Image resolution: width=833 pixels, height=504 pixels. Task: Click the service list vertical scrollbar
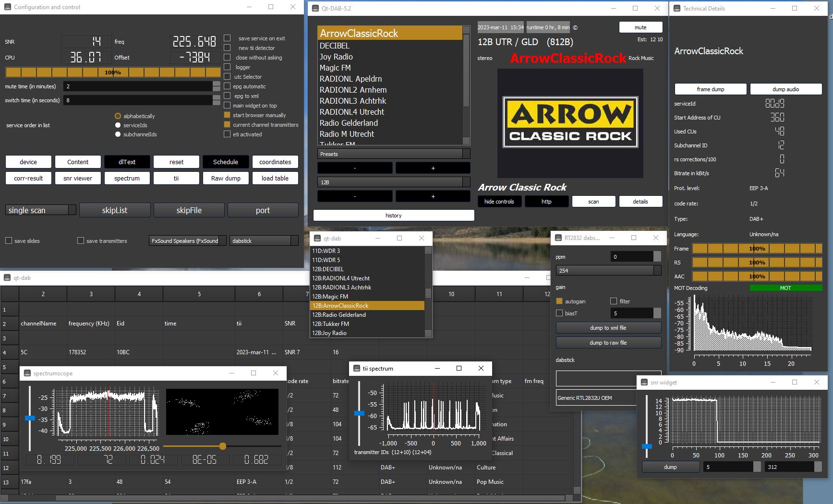[466, 84]
